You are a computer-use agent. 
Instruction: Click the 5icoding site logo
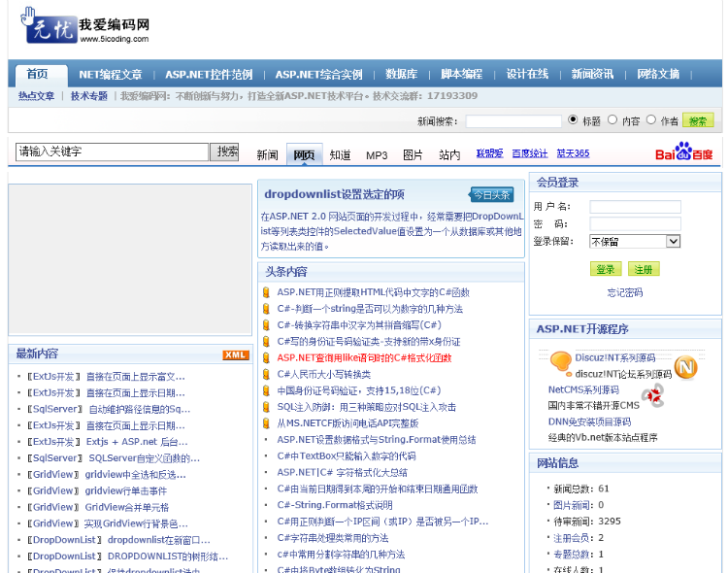[x=84, y=26]
